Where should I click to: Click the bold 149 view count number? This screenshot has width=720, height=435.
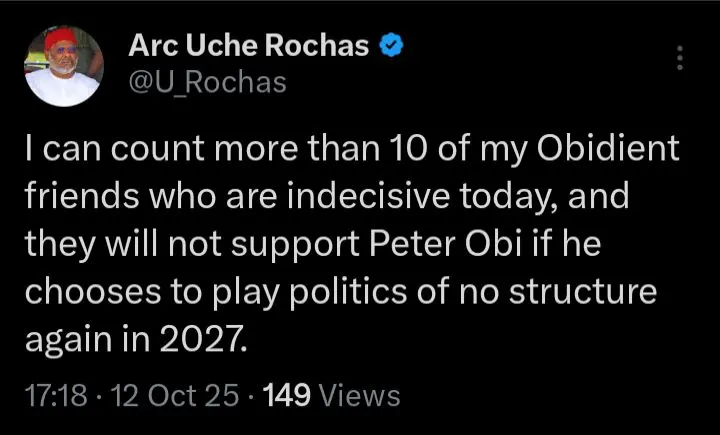click(x=285, y=396)
